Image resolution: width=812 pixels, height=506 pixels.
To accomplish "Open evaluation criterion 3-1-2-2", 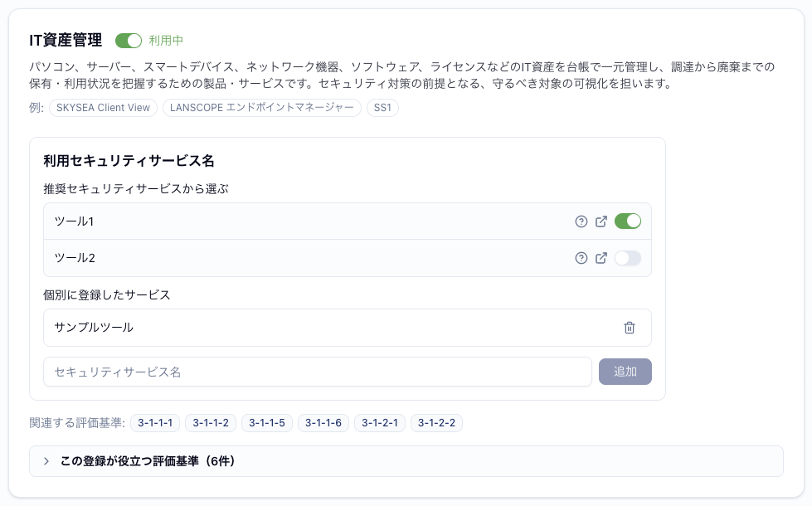I will click(x=436, y=422).
